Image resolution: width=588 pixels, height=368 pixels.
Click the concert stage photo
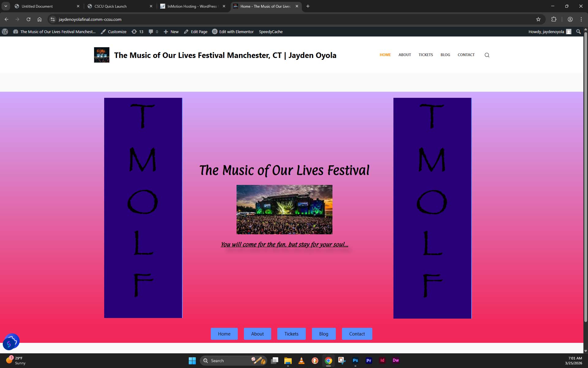(284, 209)
